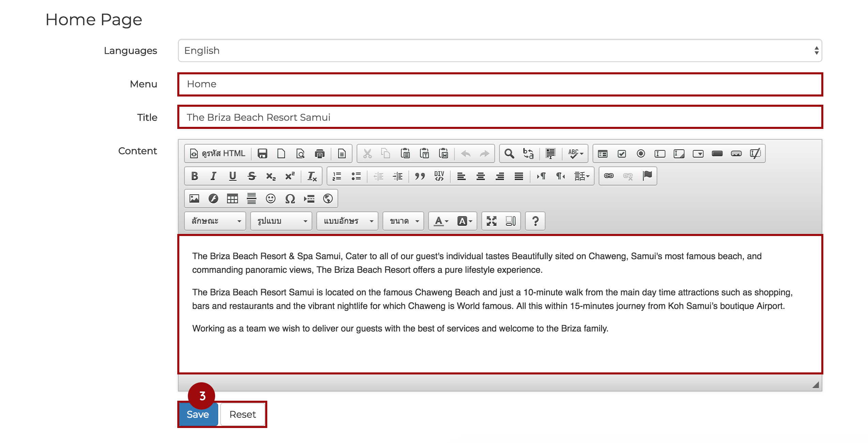This screenshot has height=443, width=868.
Task: Open the Replace icon
Action: point(528,153)
